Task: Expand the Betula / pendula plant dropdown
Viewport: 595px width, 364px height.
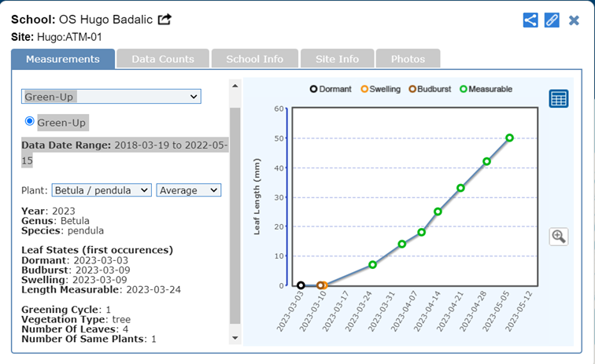Action: [x=102, y=190]
